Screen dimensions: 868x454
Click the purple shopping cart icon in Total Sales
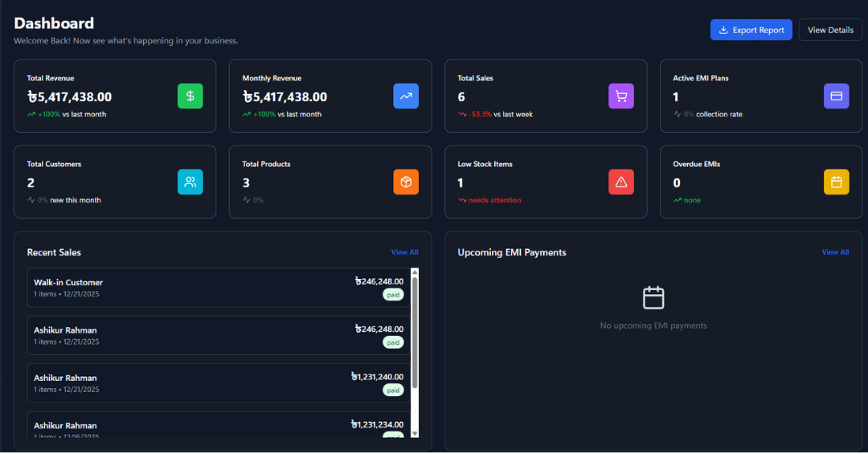[621, 96]
